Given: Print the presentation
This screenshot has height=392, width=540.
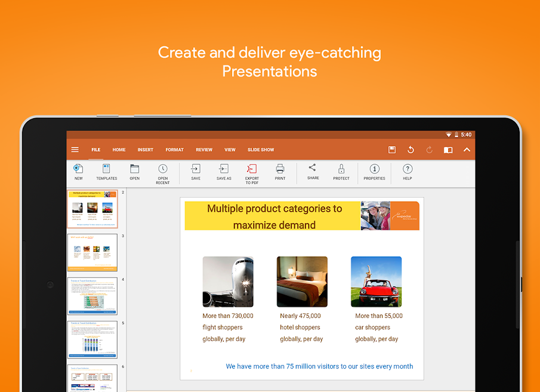Looking at the screenshot, I should coord(280,169).
